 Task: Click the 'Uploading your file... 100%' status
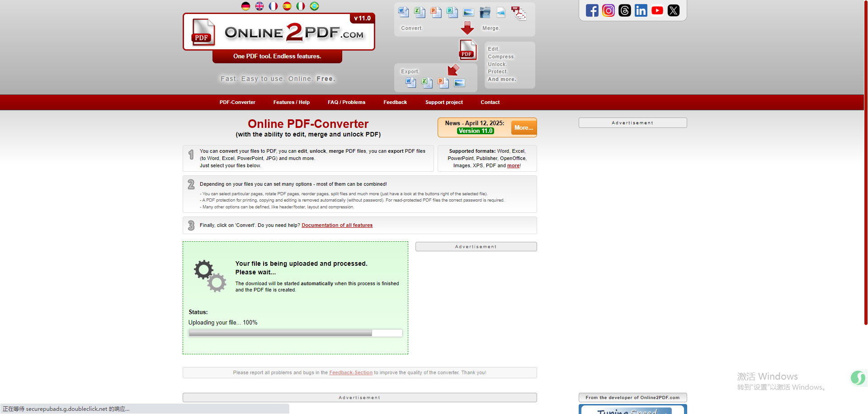pos(223,323)
